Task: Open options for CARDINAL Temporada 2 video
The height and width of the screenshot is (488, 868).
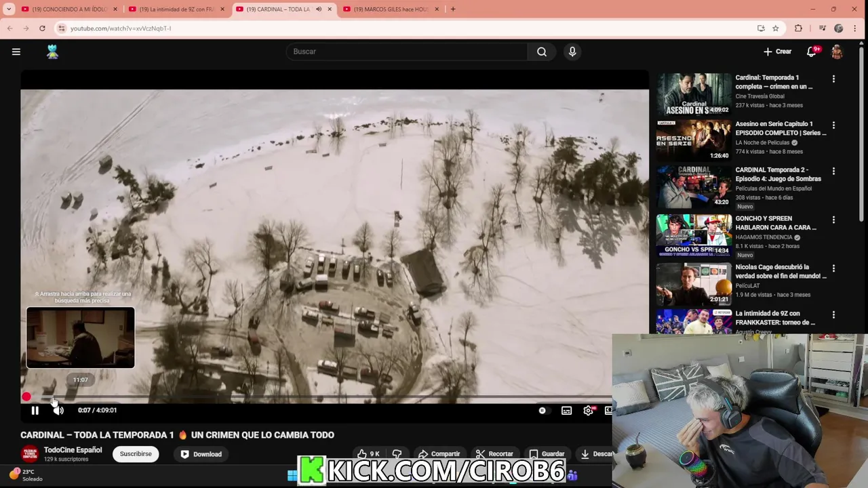Action: tap(833, 171)
